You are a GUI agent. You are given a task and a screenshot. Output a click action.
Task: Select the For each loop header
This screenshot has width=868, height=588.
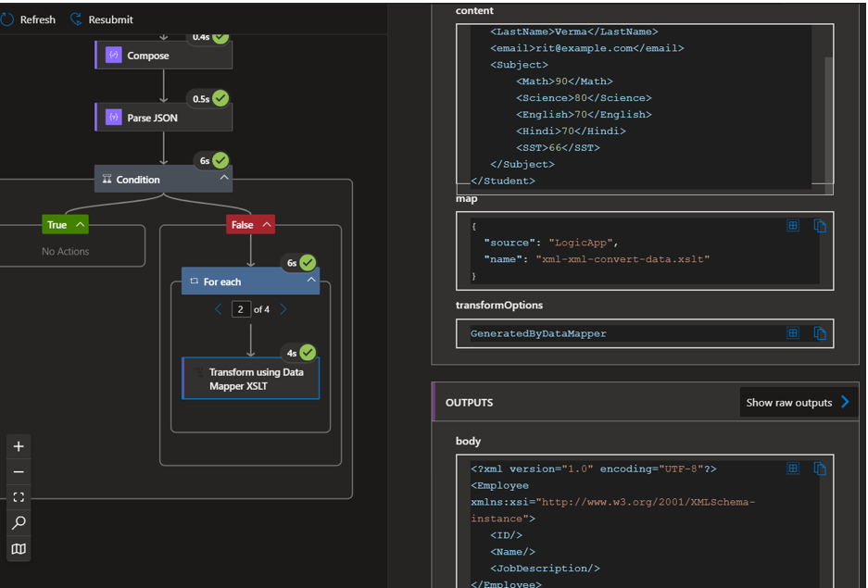click(251, 281)
